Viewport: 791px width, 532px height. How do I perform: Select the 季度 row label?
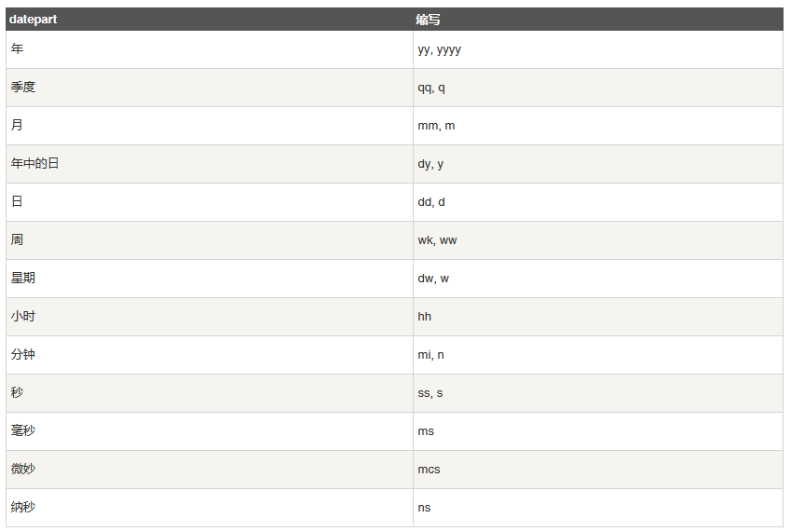coord(23,88)
